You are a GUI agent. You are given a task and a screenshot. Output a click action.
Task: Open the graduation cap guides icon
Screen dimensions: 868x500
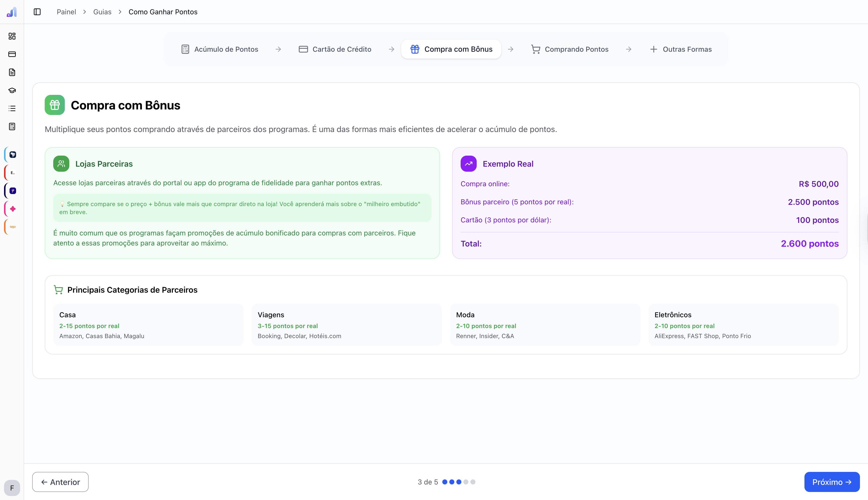tap(12, 90)
